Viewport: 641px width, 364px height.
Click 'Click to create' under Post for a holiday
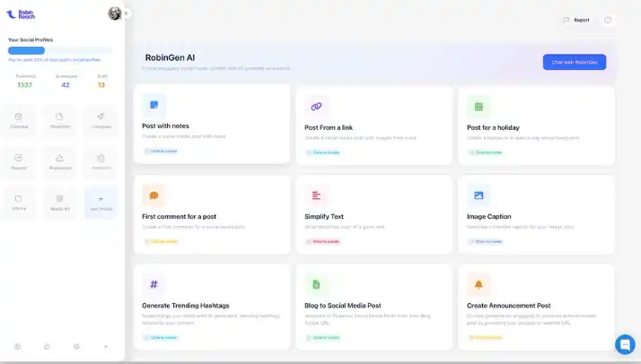click(486, 152)
